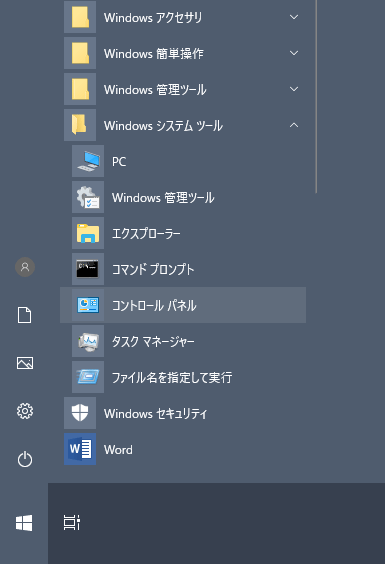Launch Word from its blue icon
The image size is (385, 564).
[x=80, y=449]
